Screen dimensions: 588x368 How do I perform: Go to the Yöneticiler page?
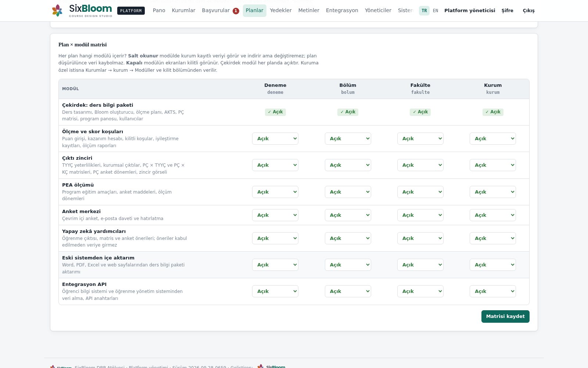tap(378, 10)
